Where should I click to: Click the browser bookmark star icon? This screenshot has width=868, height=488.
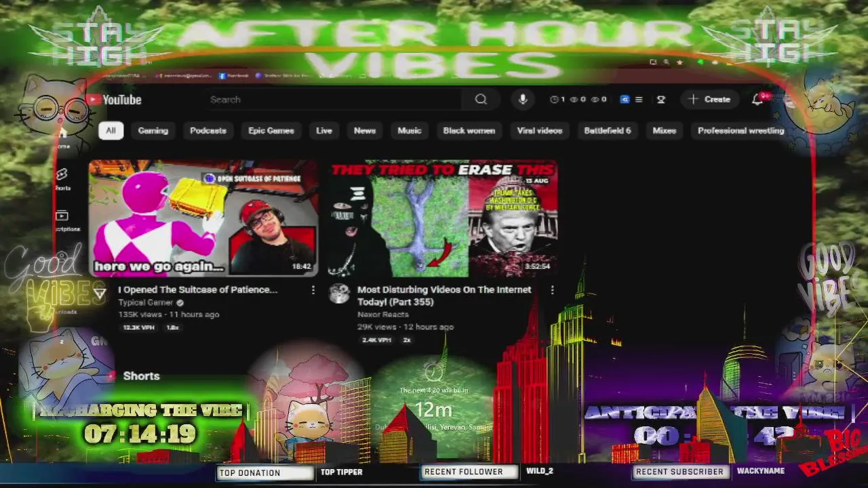(680, 62)
